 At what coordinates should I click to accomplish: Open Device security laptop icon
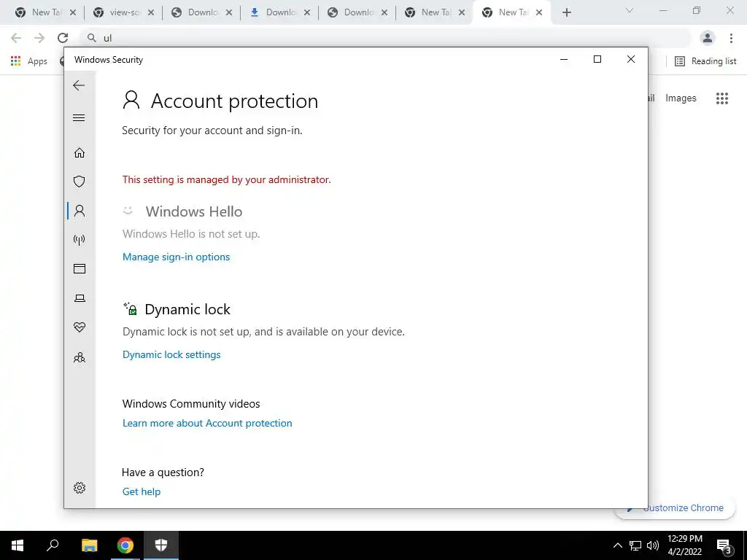pos(80,298)
